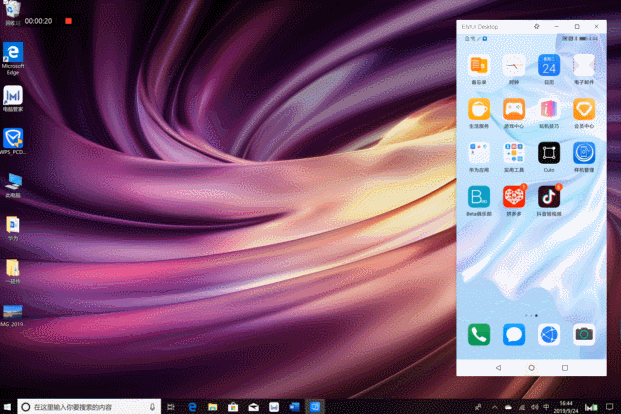Open Task View from the taskbar
The image size is (621, 414).
[171, 407]
